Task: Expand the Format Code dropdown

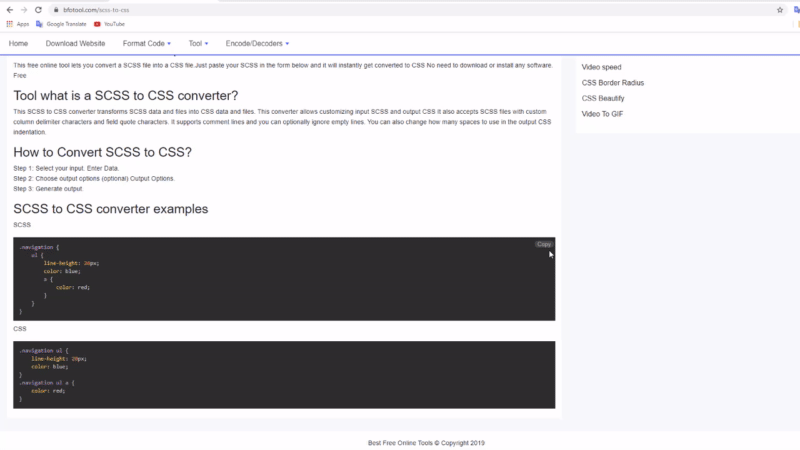Action: 146,44
